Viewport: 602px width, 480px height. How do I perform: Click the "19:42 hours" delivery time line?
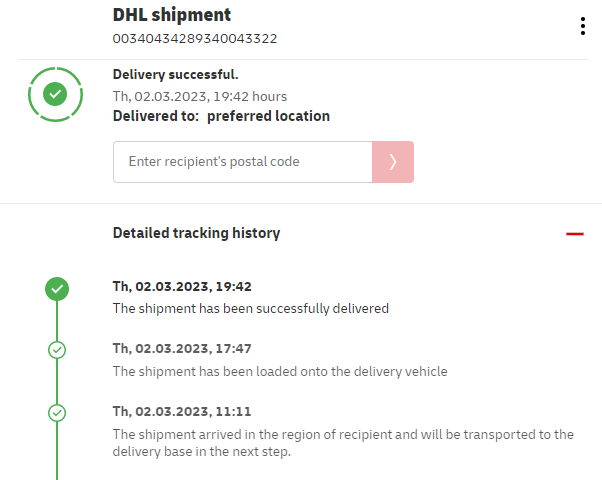[200, 96]
